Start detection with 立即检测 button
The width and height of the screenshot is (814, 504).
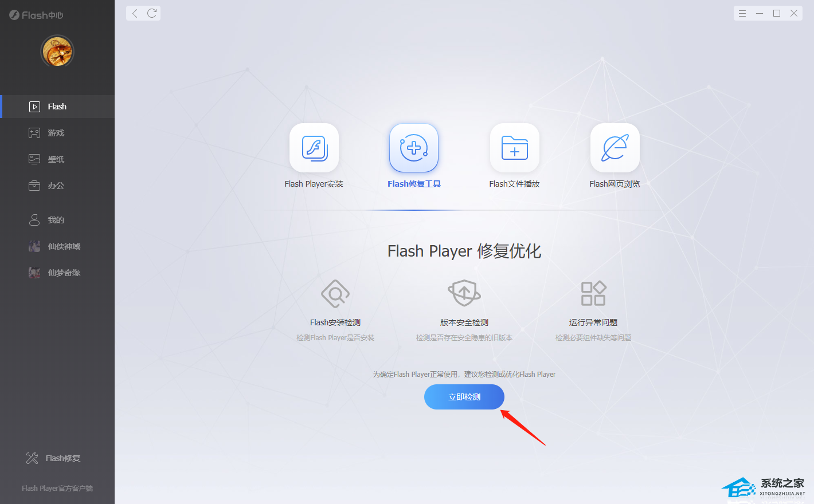tap(464, 397)
